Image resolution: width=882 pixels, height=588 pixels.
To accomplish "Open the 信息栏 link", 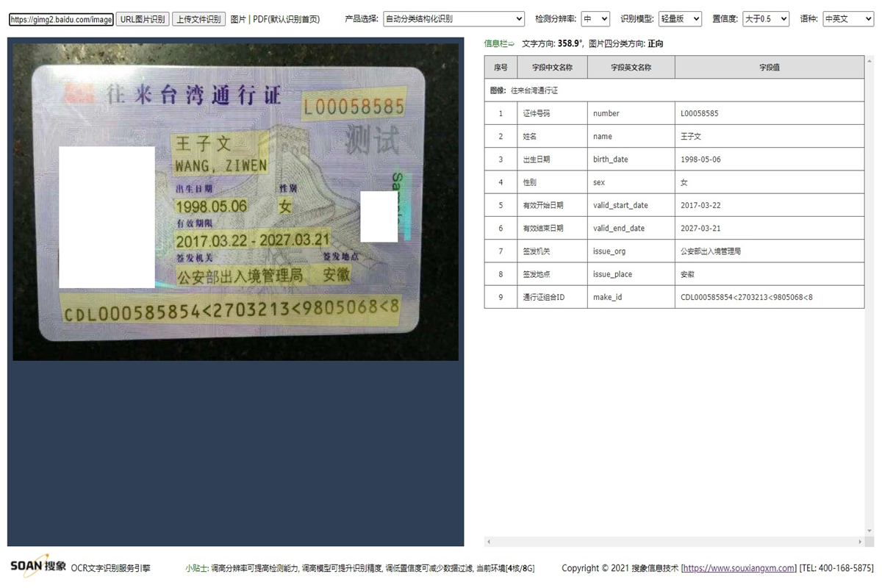I will 494,43.
